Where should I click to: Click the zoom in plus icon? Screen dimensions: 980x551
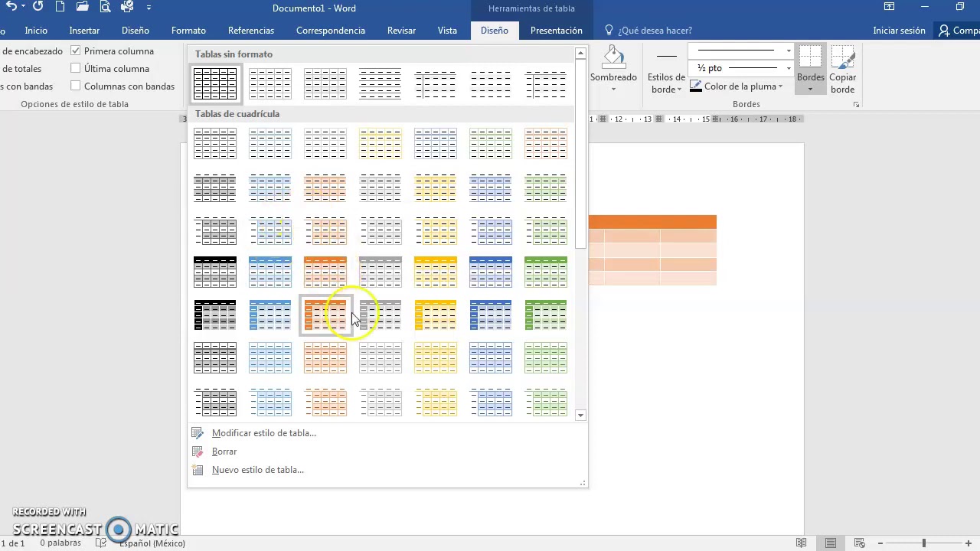[969, 543]
